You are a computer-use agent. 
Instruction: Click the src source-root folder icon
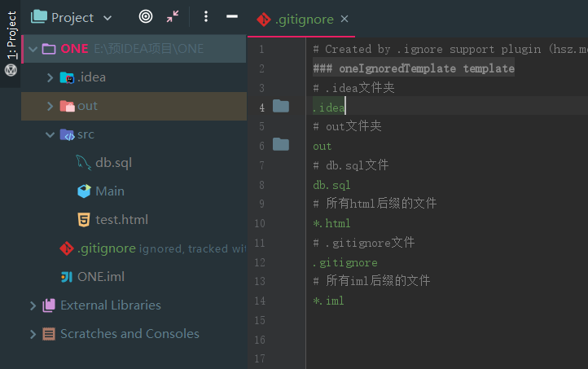click(67, 134)
